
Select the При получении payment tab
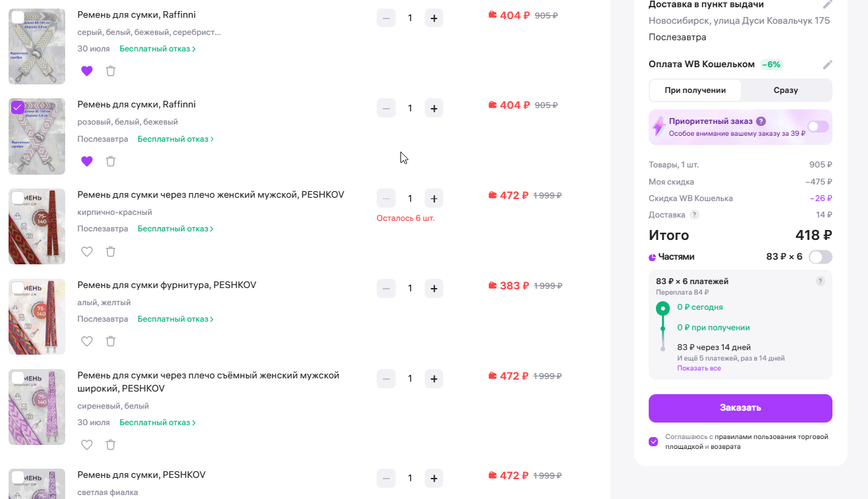695,90
